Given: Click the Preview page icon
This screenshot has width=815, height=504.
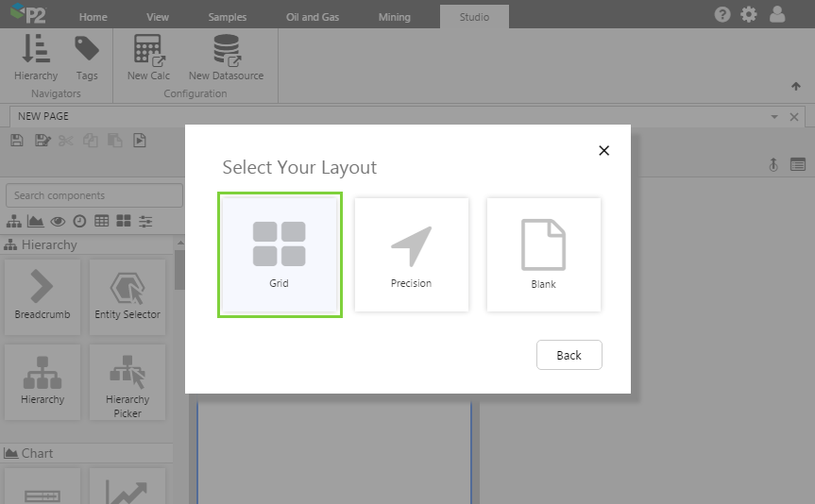Looking at the screenshot, I should 140,141.
